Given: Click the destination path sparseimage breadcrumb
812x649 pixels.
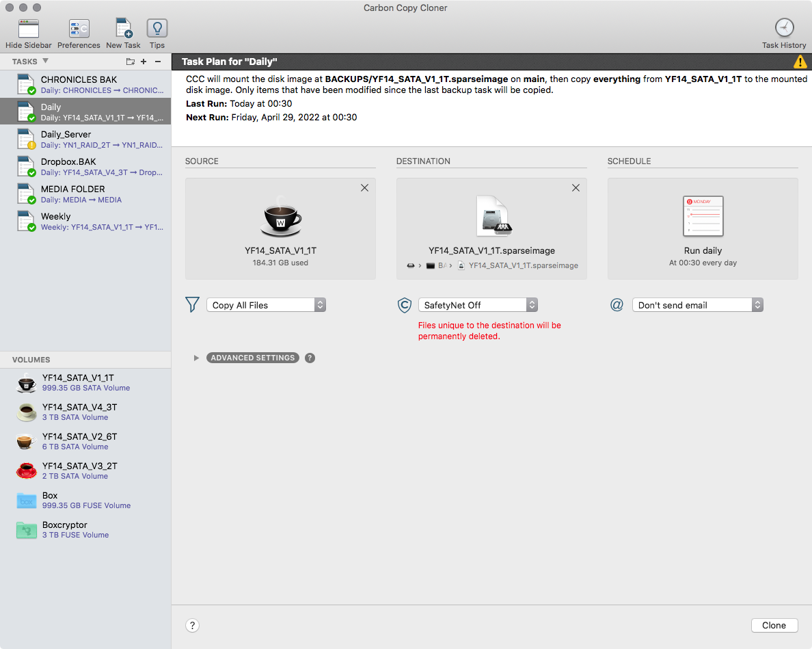Looking at the screenshot, I should click(518, 266).
